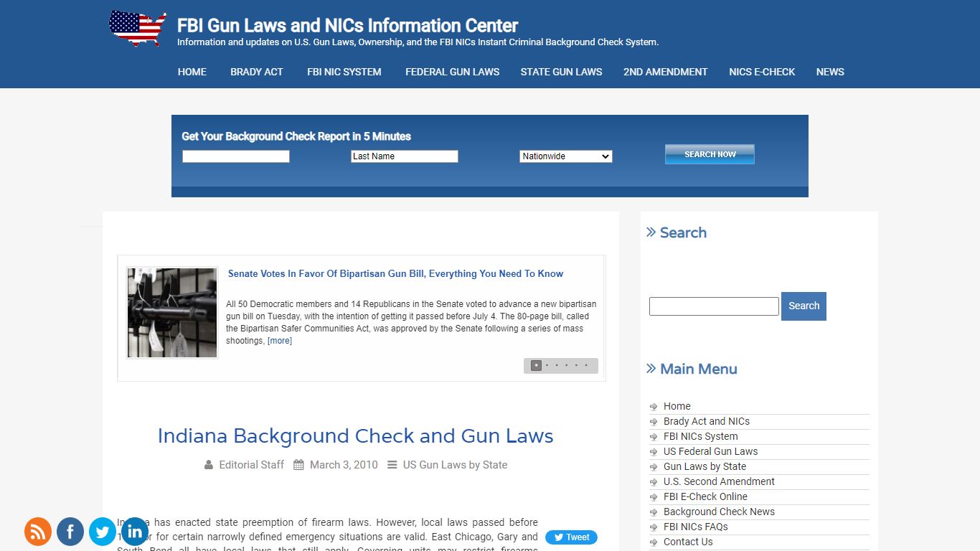Open Brady Act and NICs sidebar link
The width and height of the screenshot is (980, 551).
(707, 421)
